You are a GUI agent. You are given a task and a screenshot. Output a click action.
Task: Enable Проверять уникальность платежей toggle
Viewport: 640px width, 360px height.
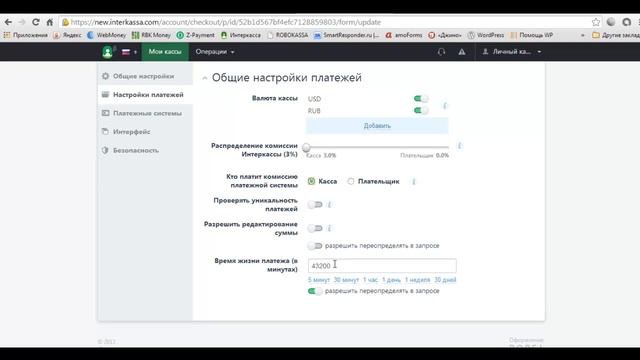(x=315, y=204)
